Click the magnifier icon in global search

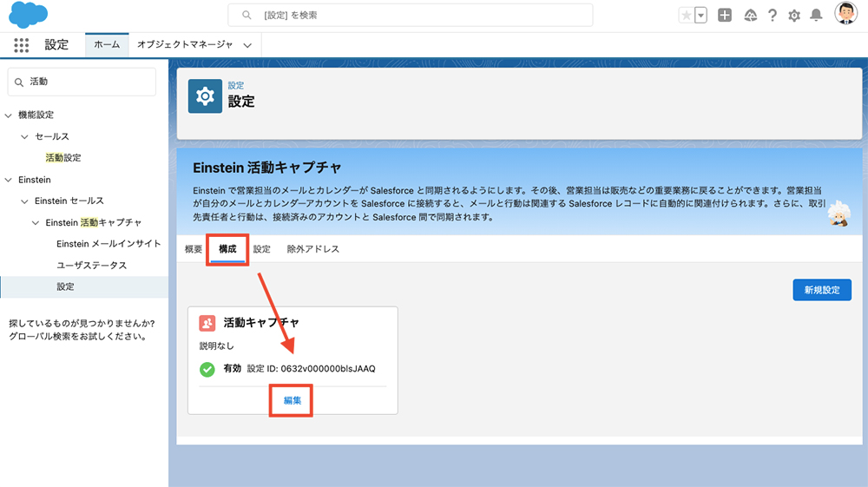[247, 15]
